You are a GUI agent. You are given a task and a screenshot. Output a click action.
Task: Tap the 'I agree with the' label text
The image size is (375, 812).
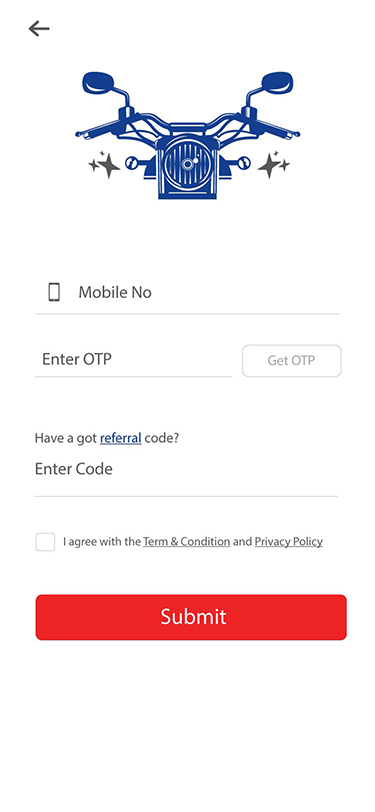102,542
